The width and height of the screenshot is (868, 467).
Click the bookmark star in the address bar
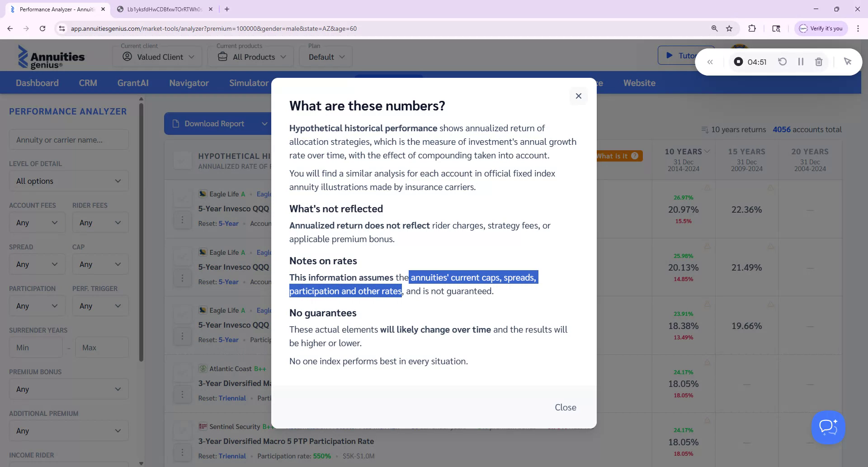click(x=729, y=28)
